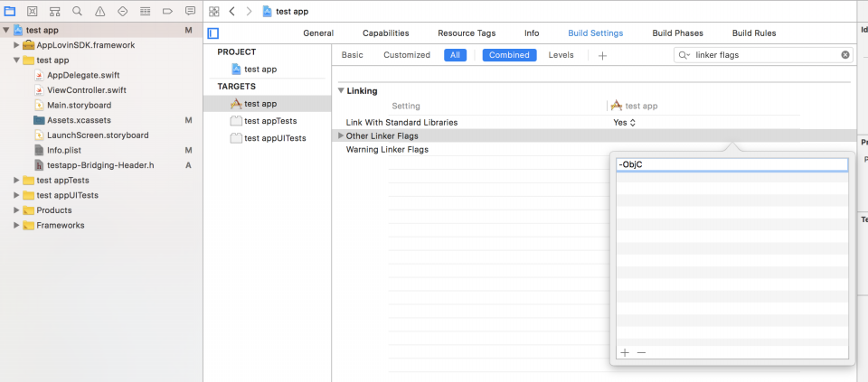Open the Build Rules tab
Viewport: 868px width, 382px height.
pos(754,33)
